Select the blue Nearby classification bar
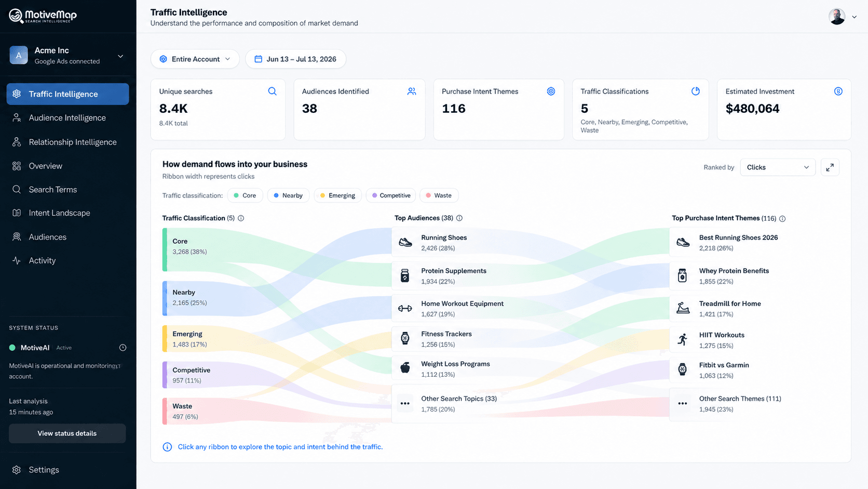 165,298
